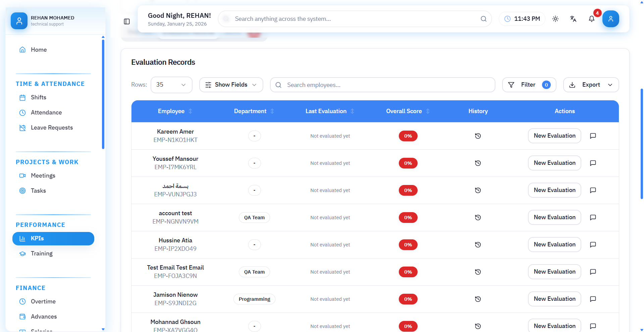The image size is (644, 332).
Task: Open comment icon for Hussine Atia
Action: click(593, 245)
